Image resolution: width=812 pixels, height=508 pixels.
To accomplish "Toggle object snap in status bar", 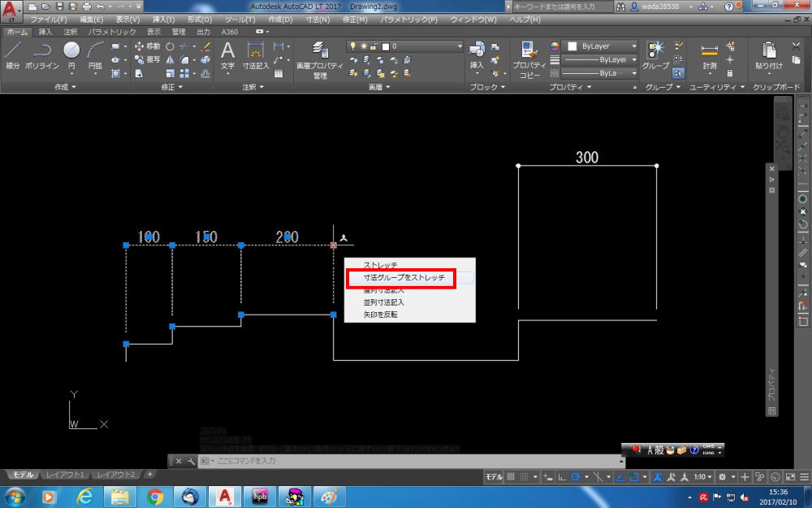I will [634, 477].
